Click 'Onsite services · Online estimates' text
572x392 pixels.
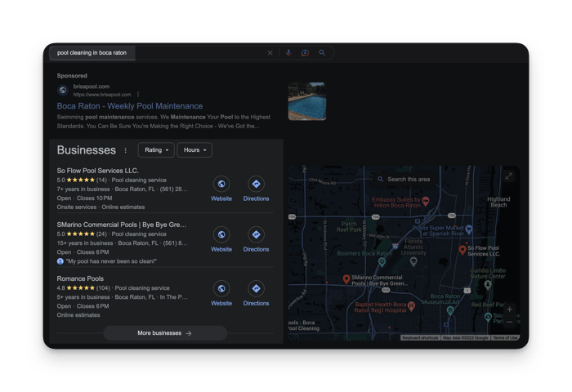101,207
